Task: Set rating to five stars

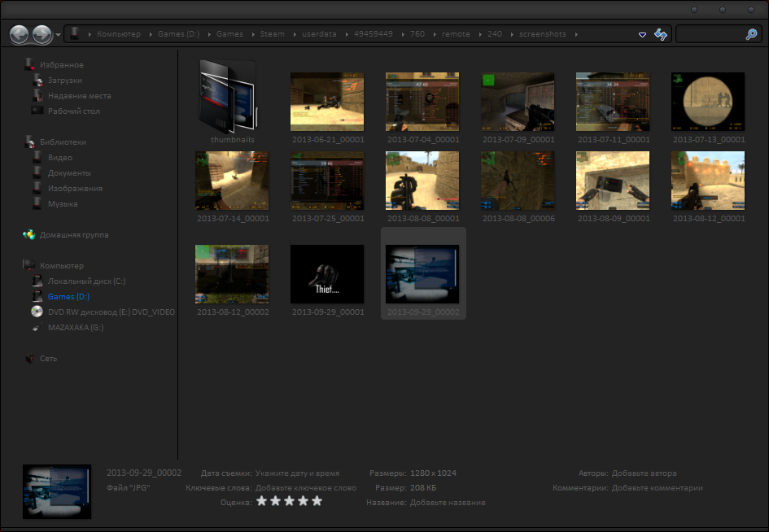Action: point(317,502)
